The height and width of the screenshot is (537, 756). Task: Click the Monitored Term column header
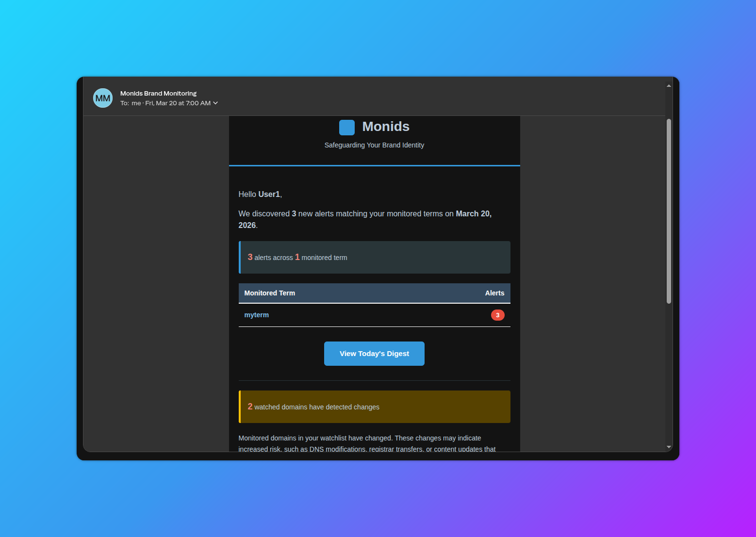(x=269, y=293)
